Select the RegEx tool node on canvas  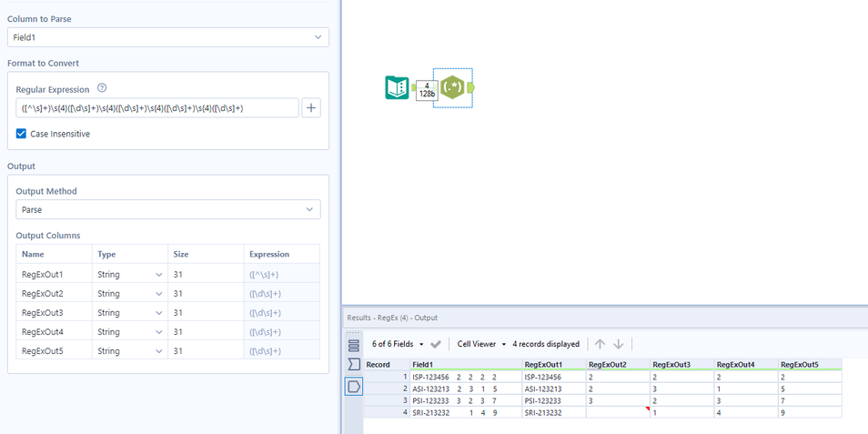(x=452, y=87)
